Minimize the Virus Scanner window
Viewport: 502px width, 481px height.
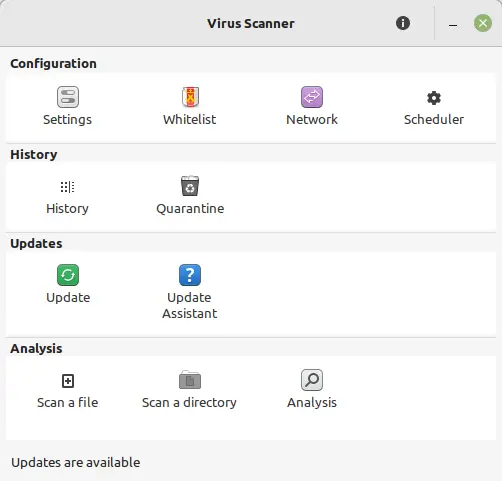453,24
